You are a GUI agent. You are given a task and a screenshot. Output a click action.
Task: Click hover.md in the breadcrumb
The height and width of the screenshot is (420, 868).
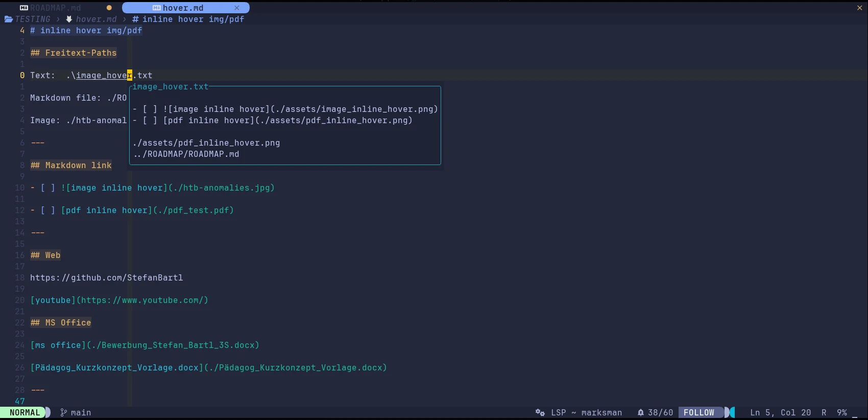96,19
